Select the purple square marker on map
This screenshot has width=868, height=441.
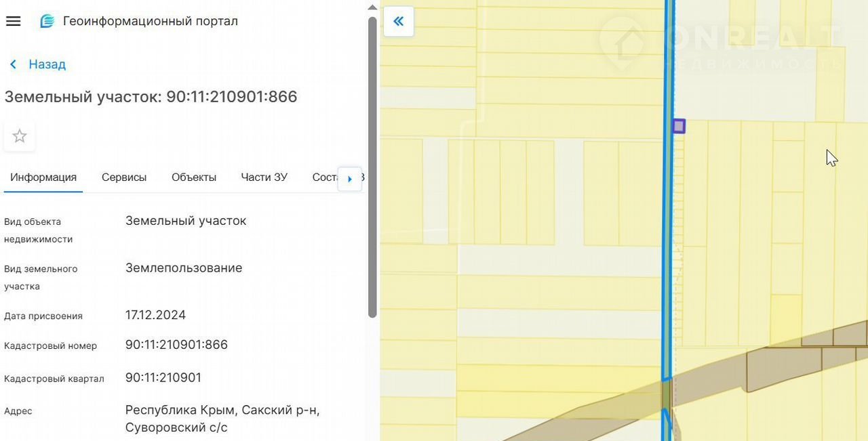[x=679, y=126]
